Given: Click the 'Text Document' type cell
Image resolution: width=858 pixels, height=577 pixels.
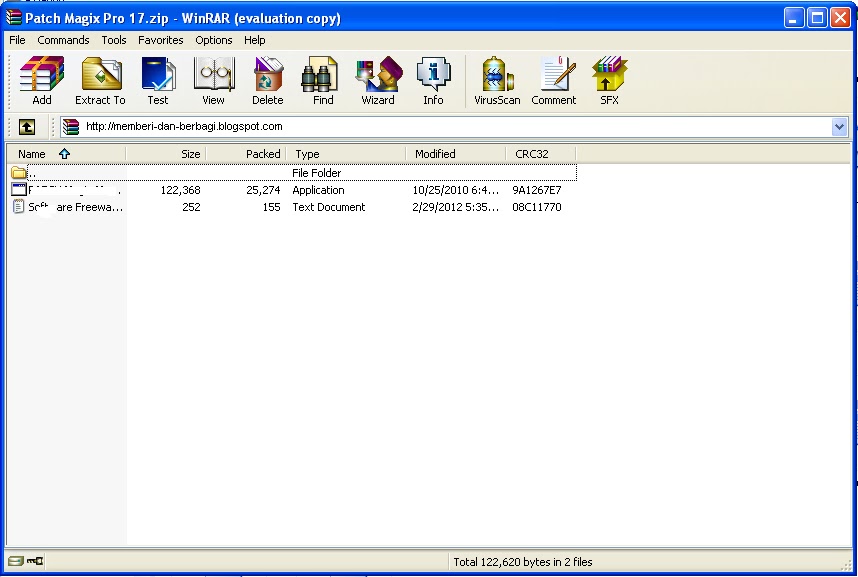Looking at the screenshot, I should (328, 207).
